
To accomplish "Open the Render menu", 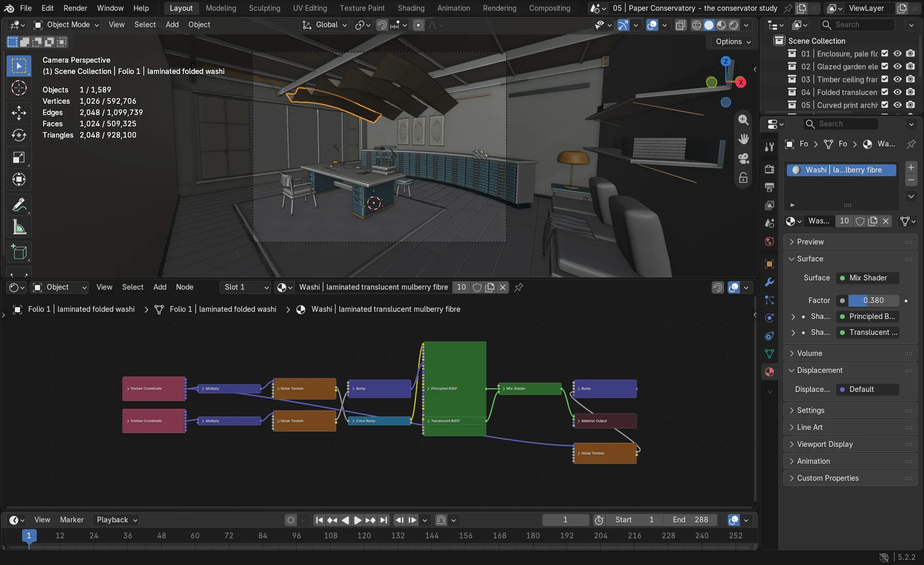I will coord(75,8).
